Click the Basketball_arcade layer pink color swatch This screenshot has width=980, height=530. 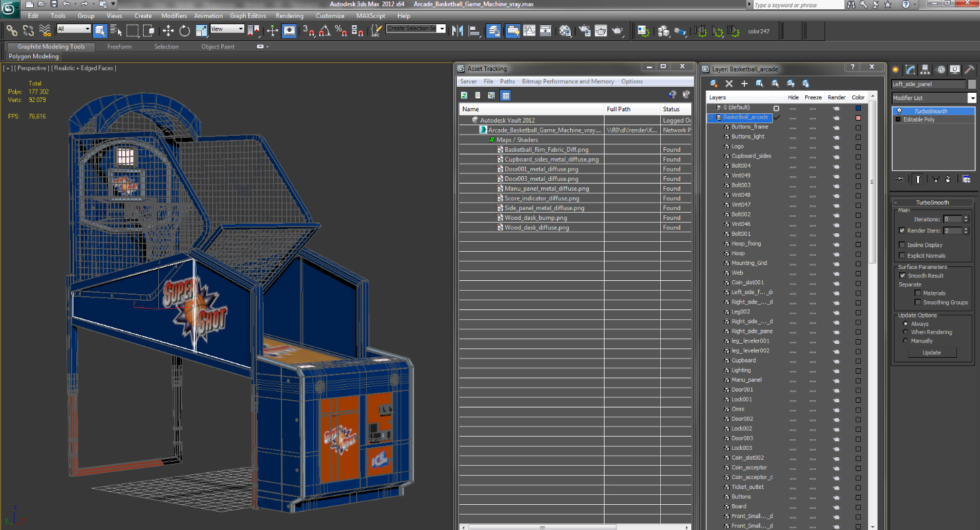tap(858, 117)
